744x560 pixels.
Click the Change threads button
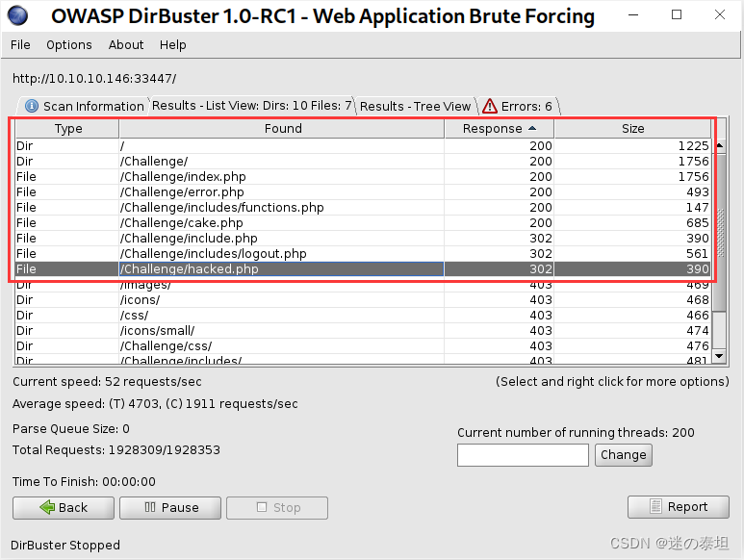624,455
